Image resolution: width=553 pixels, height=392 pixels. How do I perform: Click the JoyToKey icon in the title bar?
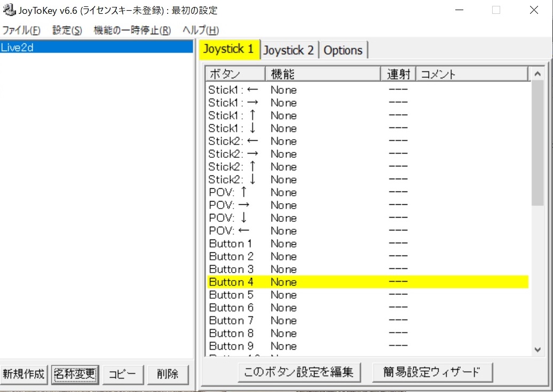(9, 10)
